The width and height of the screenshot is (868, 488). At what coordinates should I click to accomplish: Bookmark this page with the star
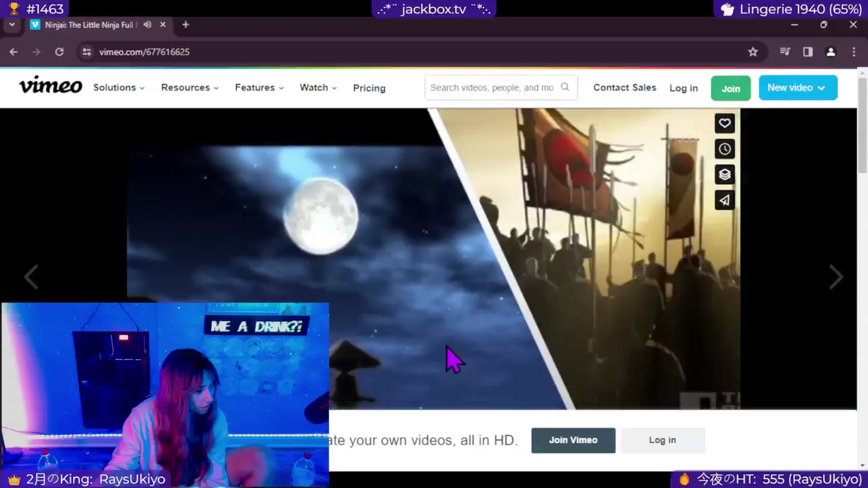click(753, 52)
